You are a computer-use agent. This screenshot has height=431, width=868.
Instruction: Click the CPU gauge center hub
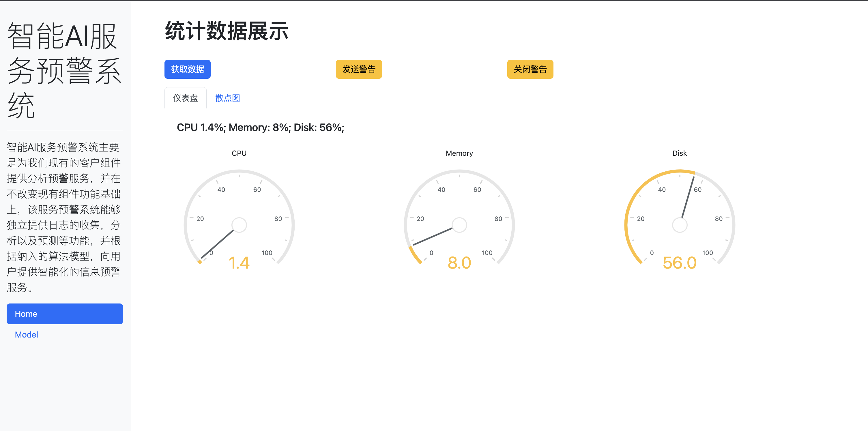tap(239, 225)
